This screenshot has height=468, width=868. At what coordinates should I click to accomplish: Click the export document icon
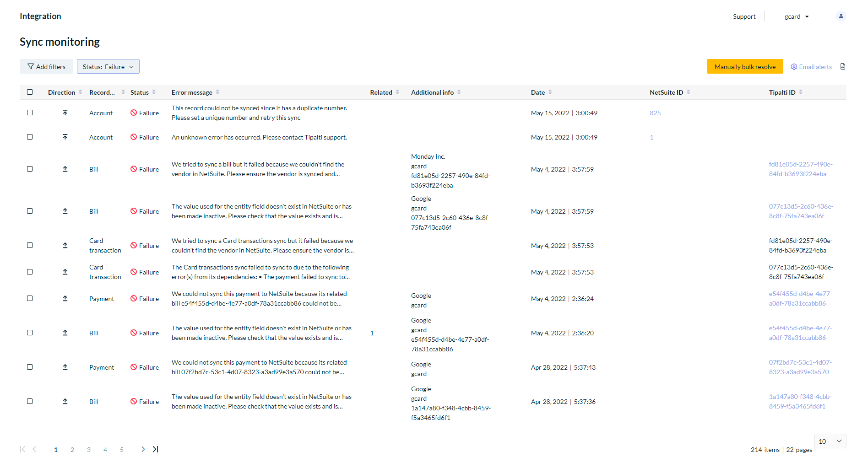click(843, 66)
